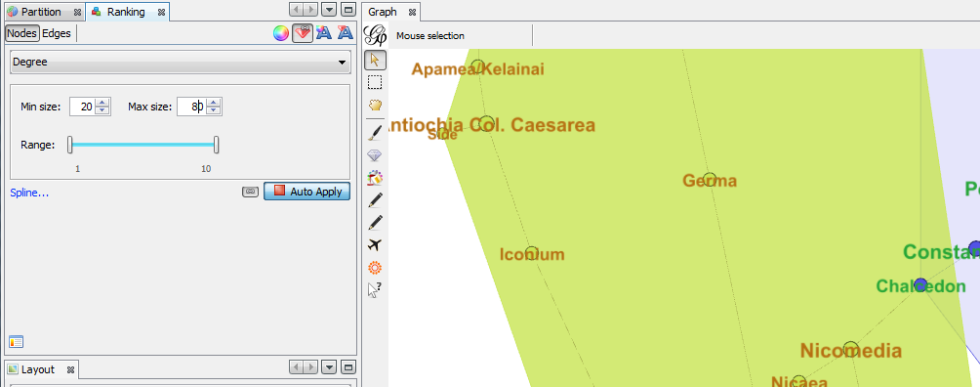This screenshot has width=980, height=387.
Task: Select the orange Heat Map tool
Action: click(x=375, y=268)
